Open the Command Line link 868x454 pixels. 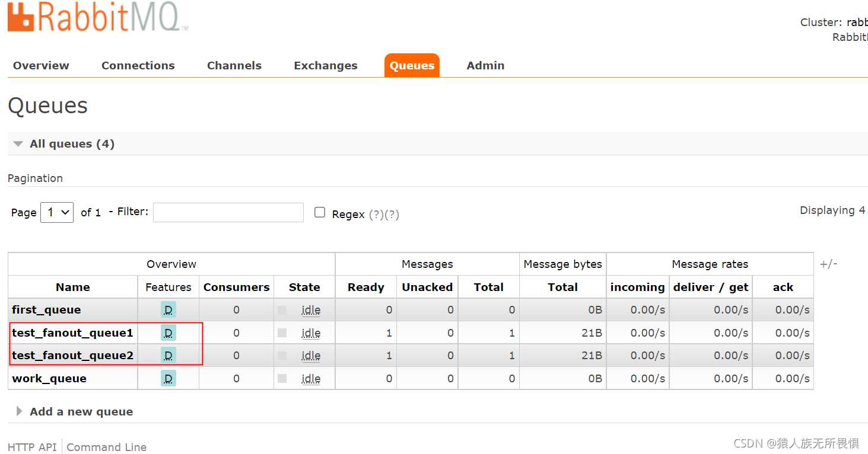107,447
